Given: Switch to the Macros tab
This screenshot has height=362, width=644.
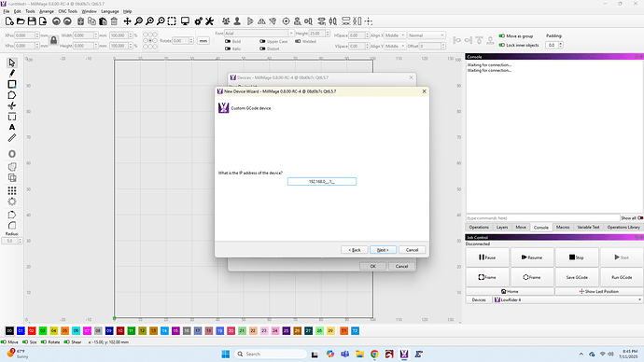Looking at the screenshot, I should click(563, 227).
